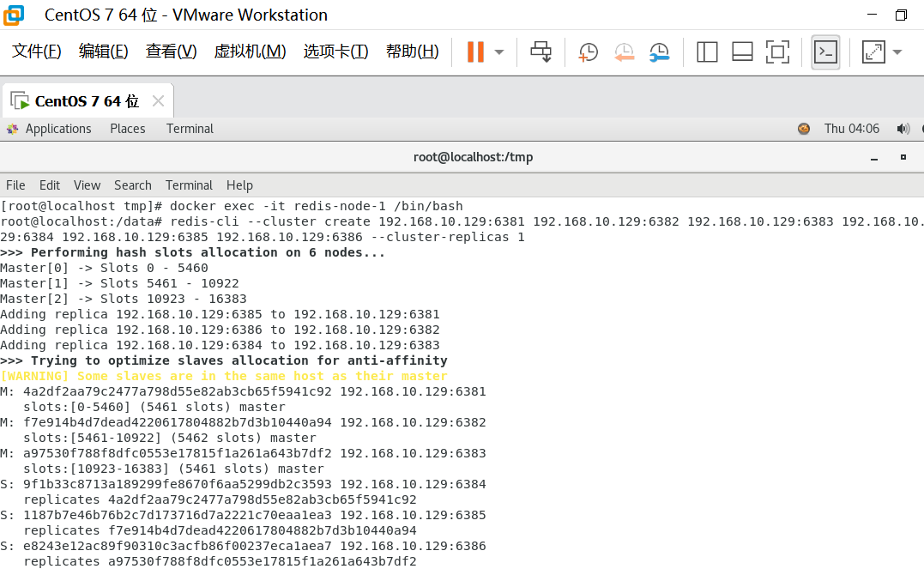Click 'Adding replica 192.168.10.129:6384' line
The width and height of the screenshot is (924, 569).
click(x=220, y=345)
